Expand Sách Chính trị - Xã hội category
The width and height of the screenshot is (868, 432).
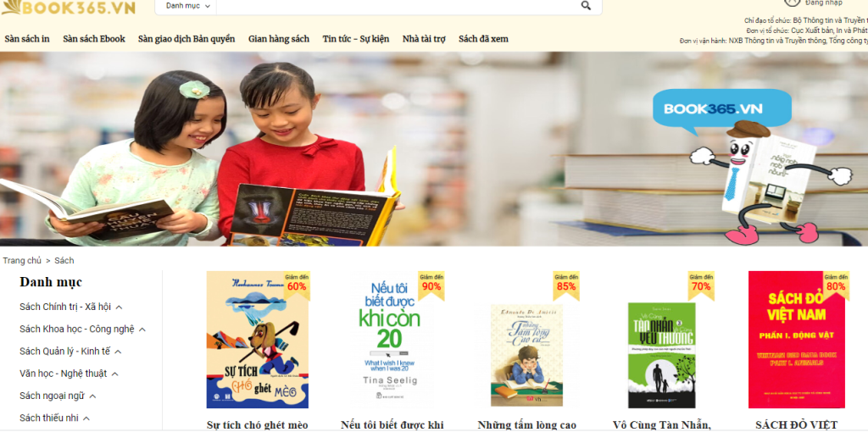(x=119, y=307)
